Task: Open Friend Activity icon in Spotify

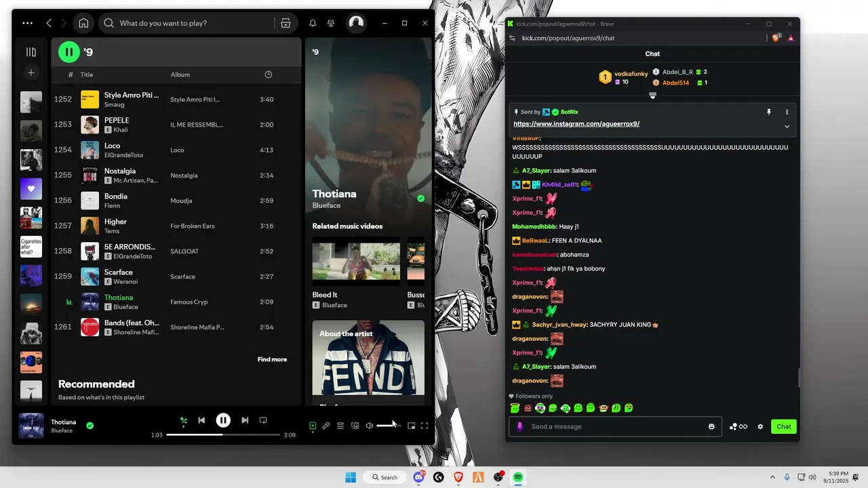Action: [x=331, y=23]
